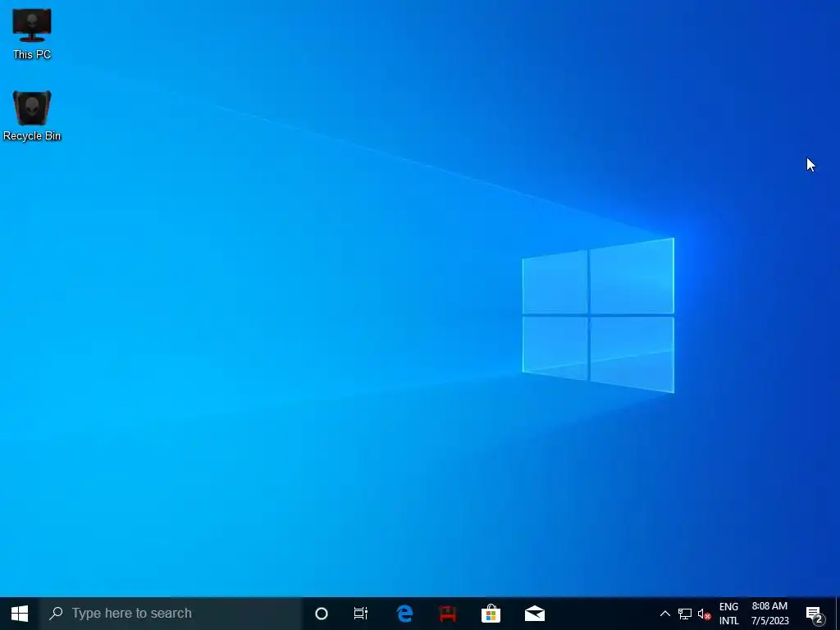The width and height of the screenshot is (840, 630).
Task: Open Cortana from the taskbar circle icon
Action: 321,614
